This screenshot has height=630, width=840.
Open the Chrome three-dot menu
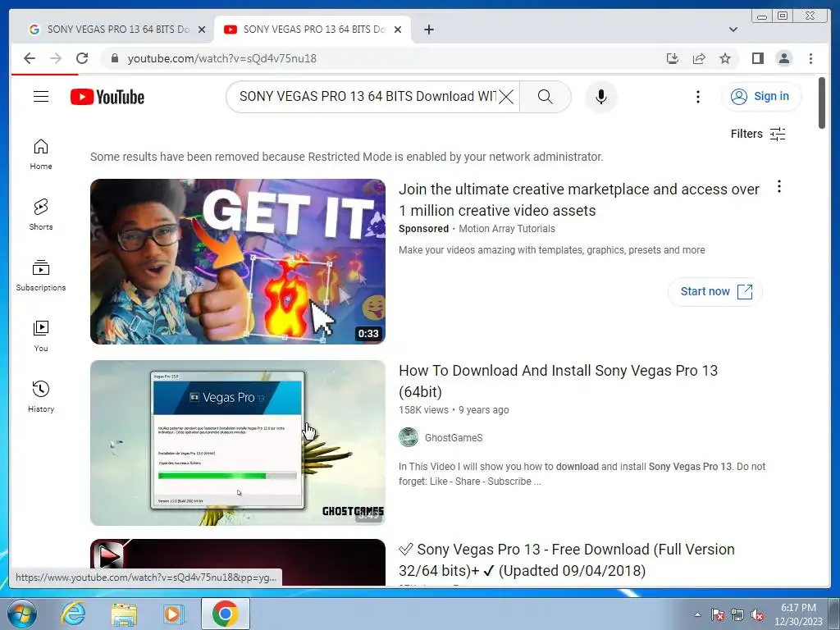tap(810, 58)
